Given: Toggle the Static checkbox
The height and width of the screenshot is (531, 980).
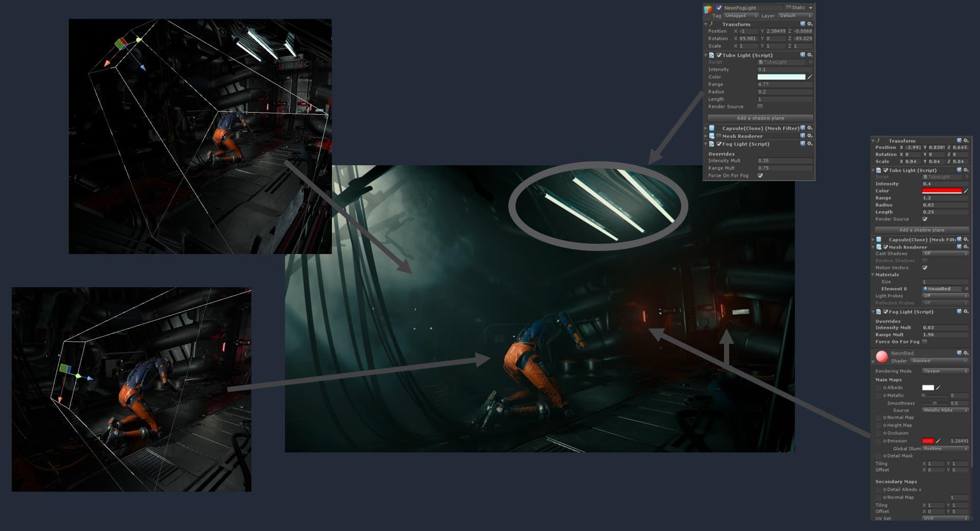Looking at the screenshot, I should tap(788, 8).
